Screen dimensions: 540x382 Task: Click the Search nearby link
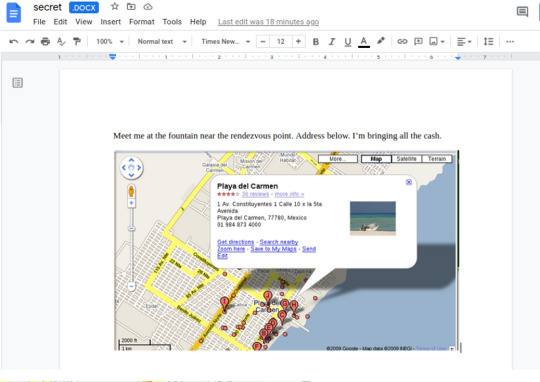[x=279, y=242]
